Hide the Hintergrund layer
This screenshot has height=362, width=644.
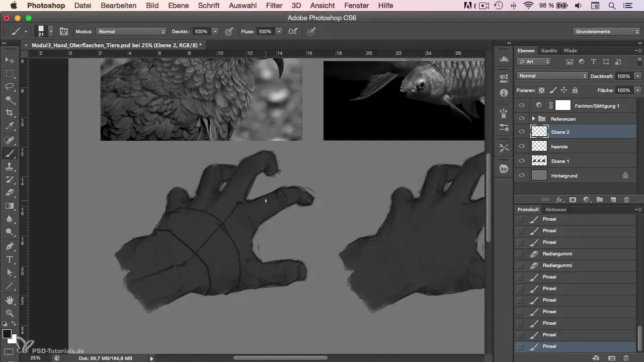point(522,175)
